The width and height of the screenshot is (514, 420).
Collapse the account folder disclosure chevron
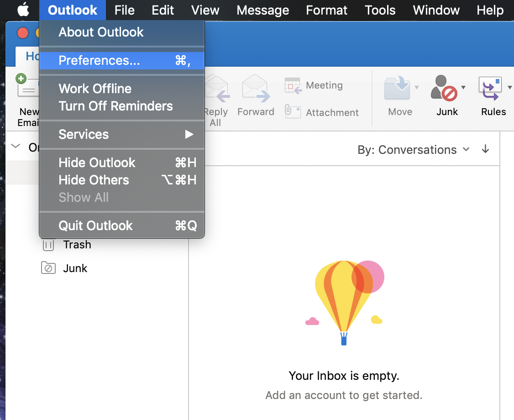point(15,146)
